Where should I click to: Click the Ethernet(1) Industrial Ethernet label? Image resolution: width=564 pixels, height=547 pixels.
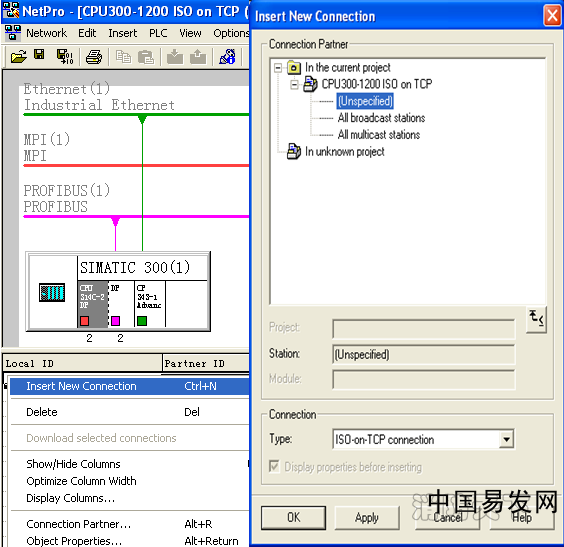[x=99, y=97]
